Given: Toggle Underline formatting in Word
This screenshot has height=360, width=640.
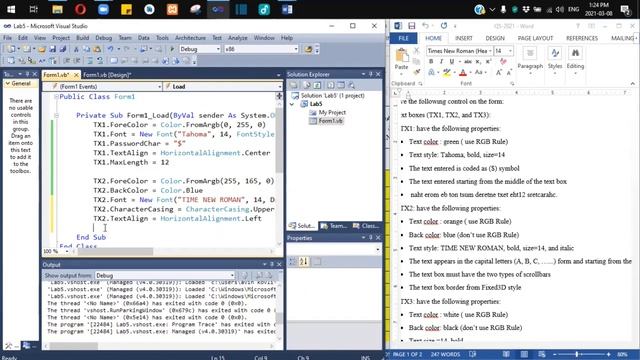Looking at the screenshot, I should [451, 62].
